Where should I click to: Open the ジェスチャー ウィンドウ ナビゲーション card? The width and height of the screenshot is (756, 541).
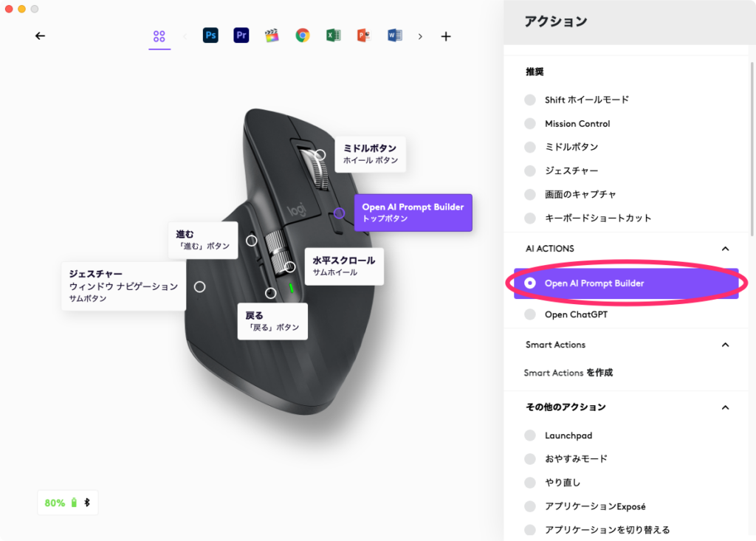click(x=123, y=286)
